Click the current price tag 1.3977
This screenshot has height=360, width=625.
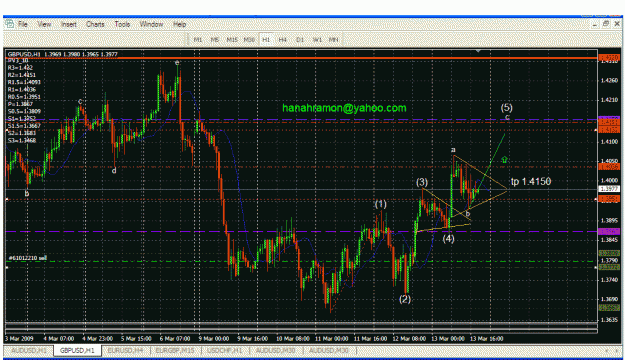pos(609,189)
